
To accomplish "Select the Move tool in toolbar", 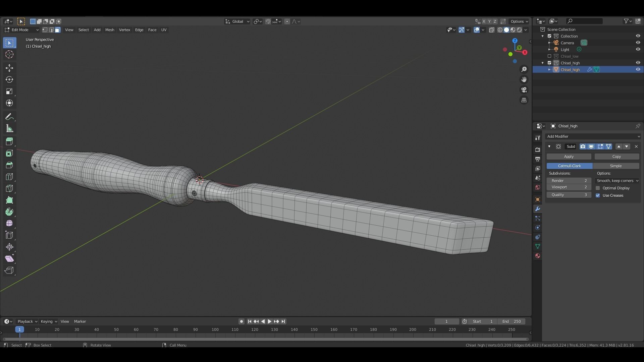I will [x=9, y=68].
